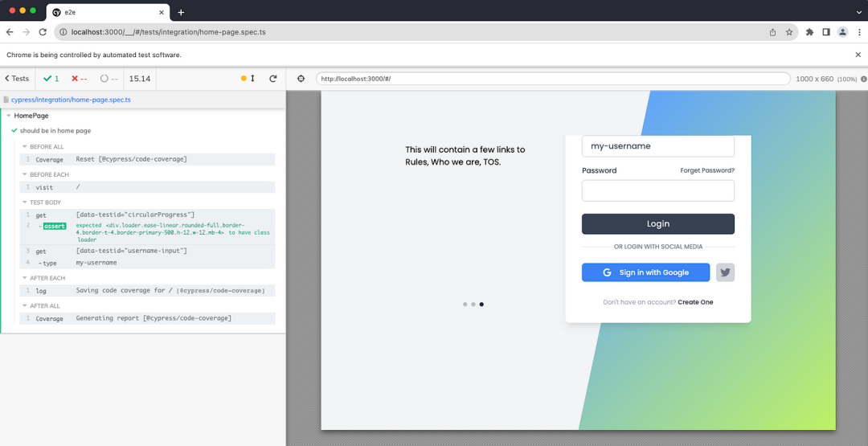Click Sign in with Google
The width and height of the screenshot is (868, 446).
pos(645,272)
